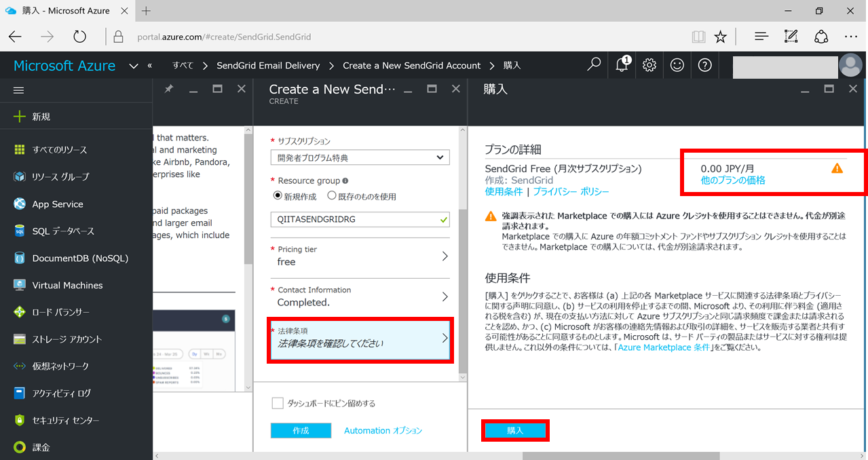This screenshot has width=868, height=460.
Task: Click the green plus 新規 icon
Action: pos(20,117)
